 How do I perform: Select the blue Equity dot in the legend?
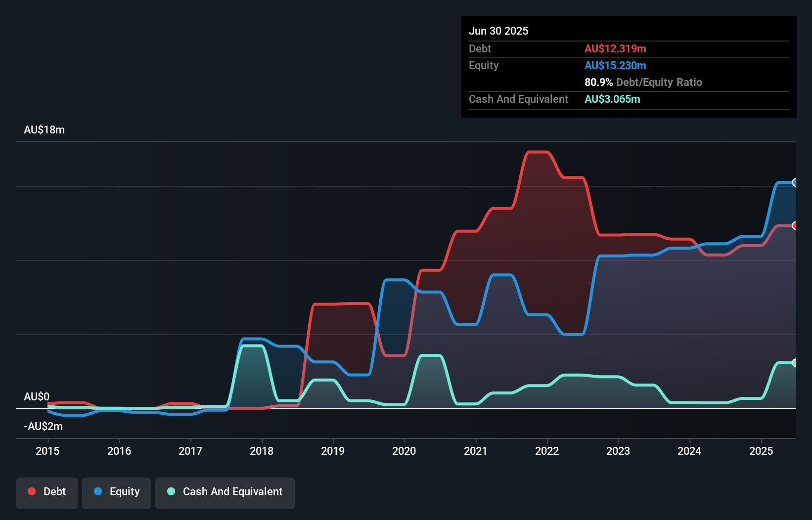[98, 491]
